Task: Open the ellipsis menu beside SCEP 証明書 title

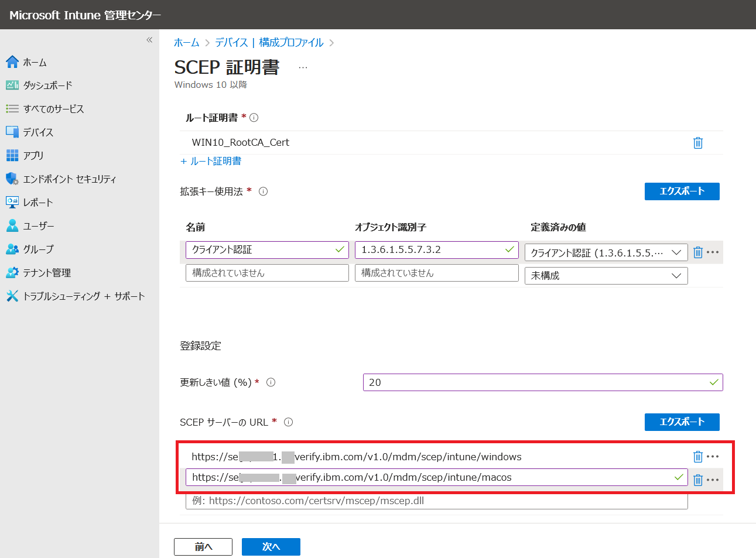Action: click(303, 67)
